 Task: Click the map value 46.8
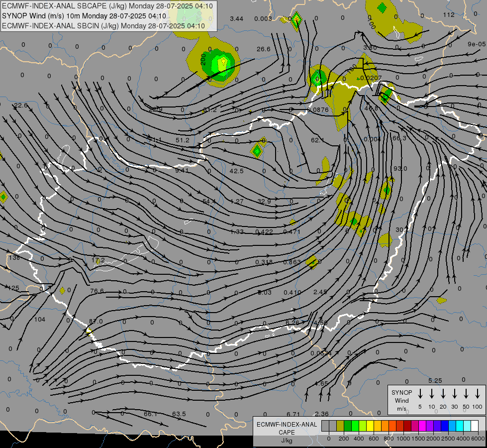pos(371,109)
